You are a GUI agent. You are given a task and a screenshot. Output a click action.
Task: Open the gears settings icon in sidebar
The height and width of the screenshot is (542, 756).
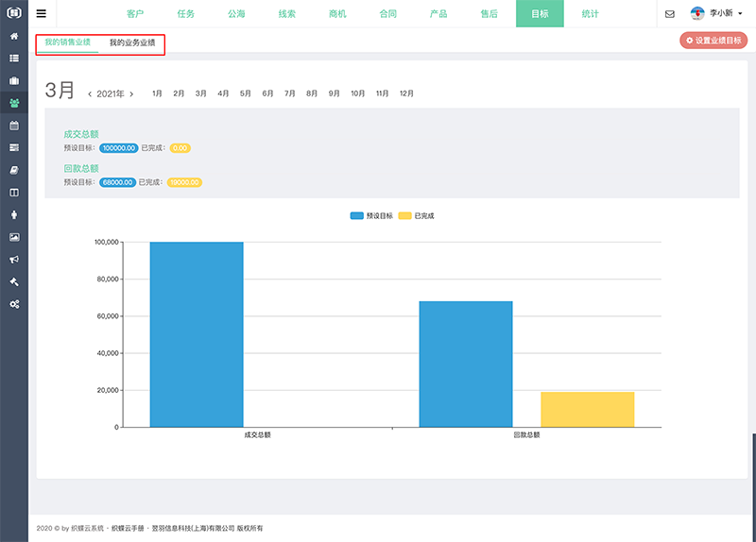(13, 304)
